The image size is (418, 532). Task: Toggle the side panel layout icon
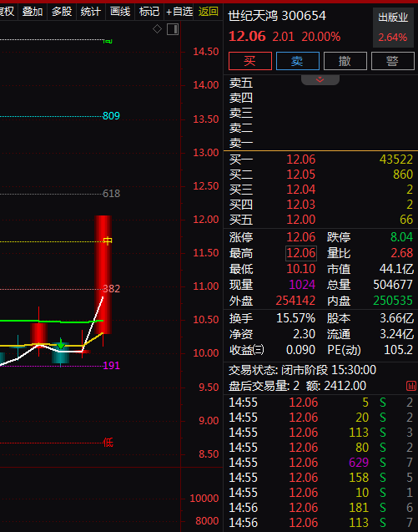(x=173, y=29)
